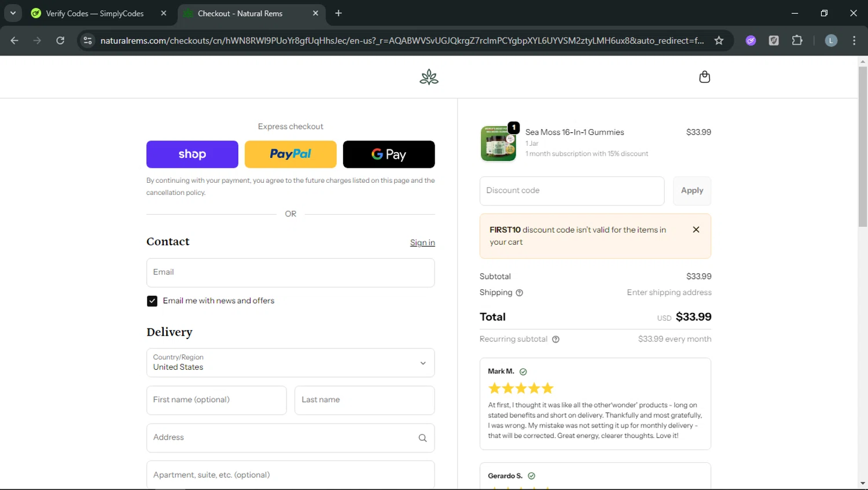
Task: Click the Natural Rems leaf logo
Action: [429, 77]
